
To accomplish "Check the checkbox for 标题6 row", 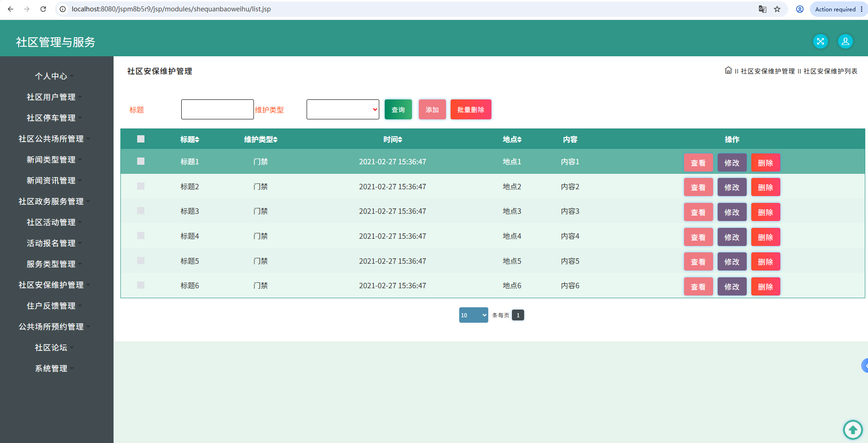I will point(141,285).
